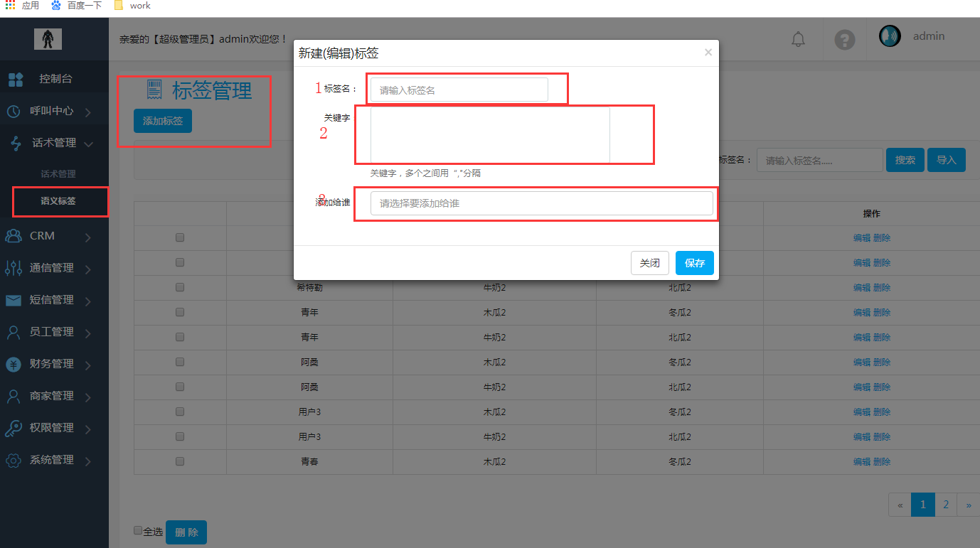The image size is (980, 548).
Task: Collapse the 话术管理 sidebar menu
Action: 53,143
